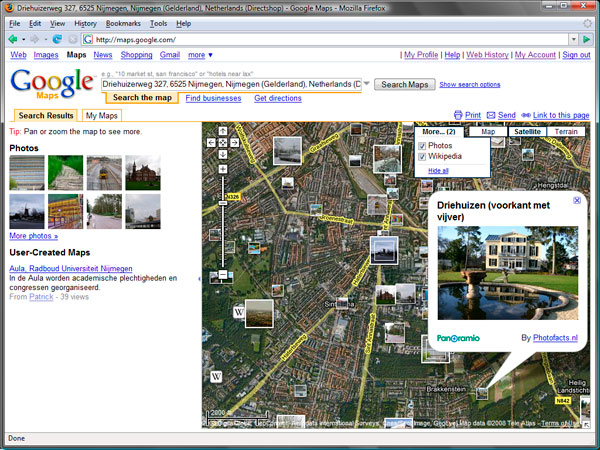Viewport: 600px width, 450px height.
Task: Click the Google Maps logo
Action: tap(52, 83)
